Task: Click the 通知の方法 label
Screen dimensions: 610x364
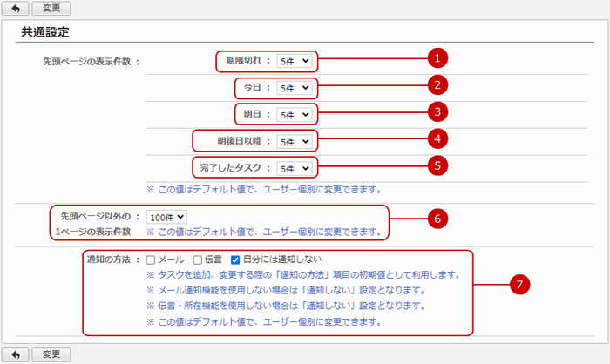Action: [109, 260]
